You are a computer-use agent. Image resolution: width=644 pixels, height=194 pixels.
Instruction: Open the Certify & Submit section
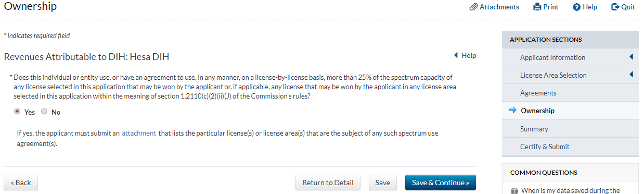[545, 147]
